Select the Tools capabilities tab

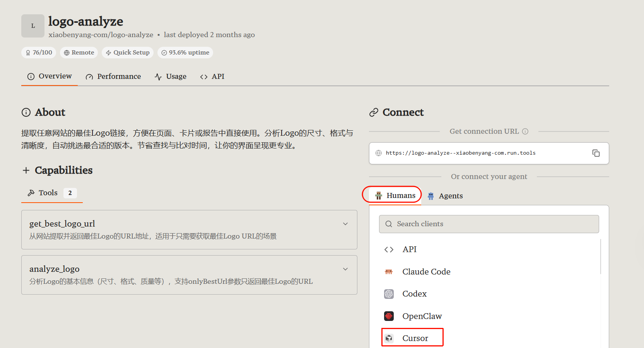52,193
